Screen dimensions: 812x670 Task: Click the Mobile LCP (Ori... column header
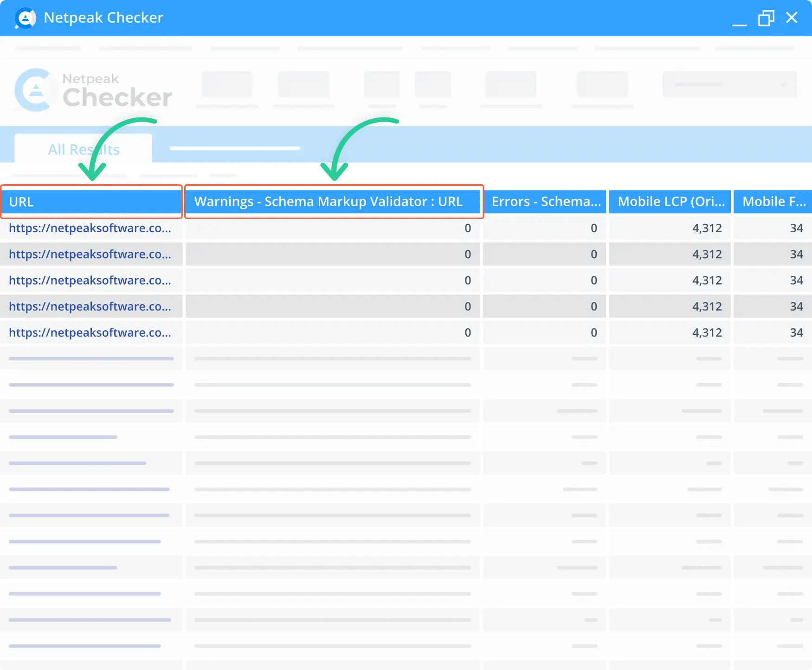coord(670,202)
